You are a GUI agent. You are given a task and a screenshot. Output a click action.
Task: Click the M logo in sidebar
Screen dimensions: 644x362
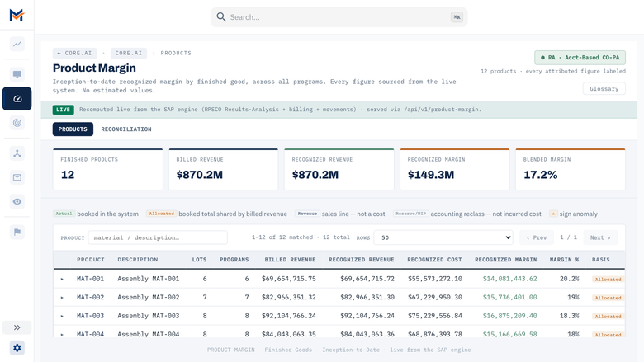point(17,15)
